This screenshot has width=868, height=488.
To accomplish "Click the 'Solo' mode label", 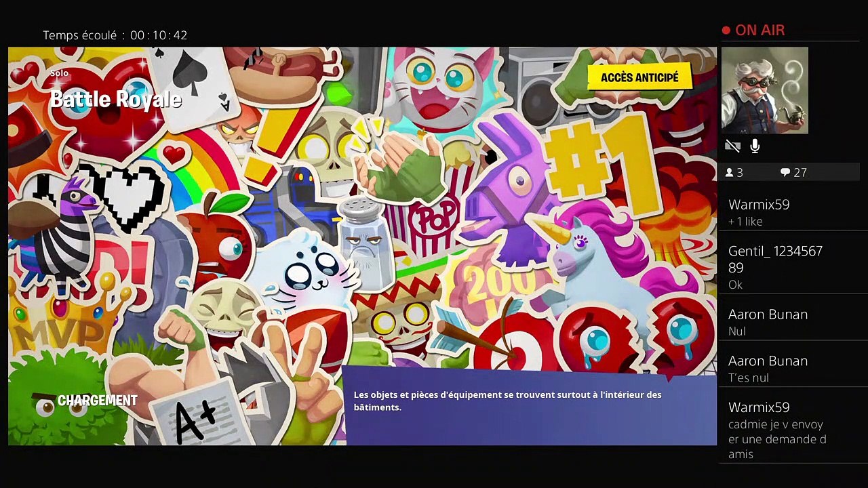I will tap(60, 73).
